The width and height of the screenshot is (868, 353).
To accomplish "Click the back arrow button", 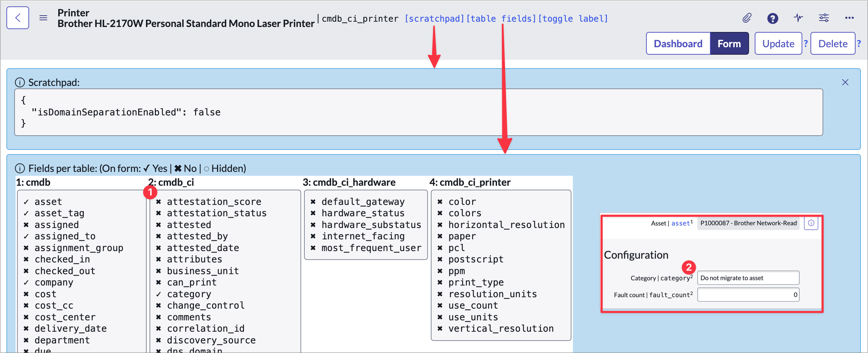I will (x=18, y=18).
